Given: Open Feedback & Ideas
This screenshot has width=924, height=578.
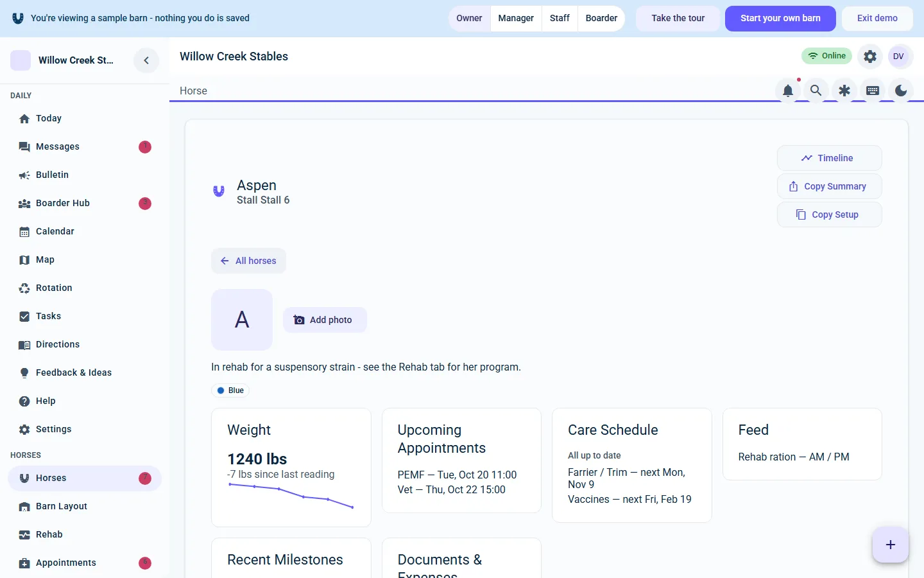Looking at the screenshot, I should [85, 372].
